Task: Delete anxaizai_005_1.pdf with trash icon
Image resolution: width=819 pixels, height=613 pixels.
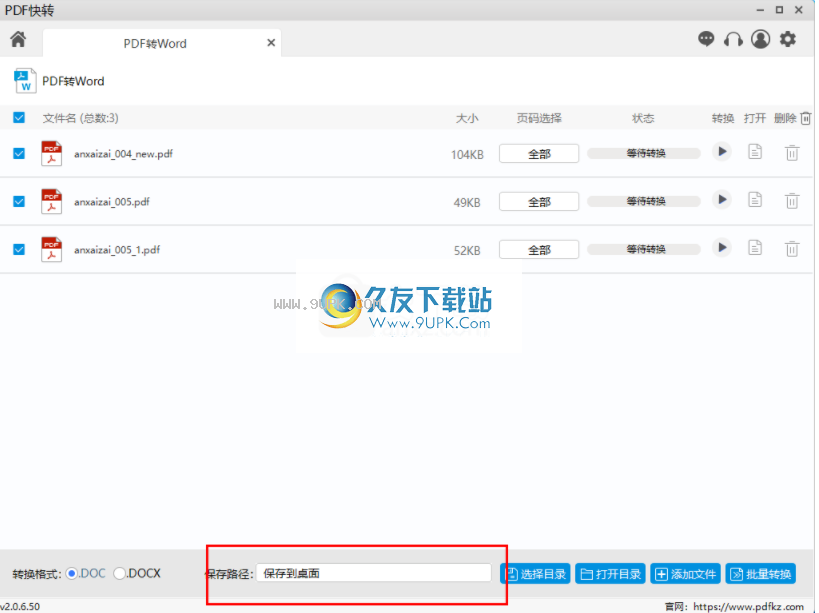Action: 792,249
